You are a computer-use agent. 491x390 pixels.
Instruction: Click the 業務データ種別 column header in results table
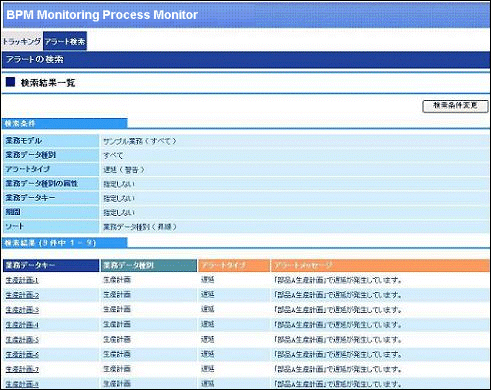[149, 265]
